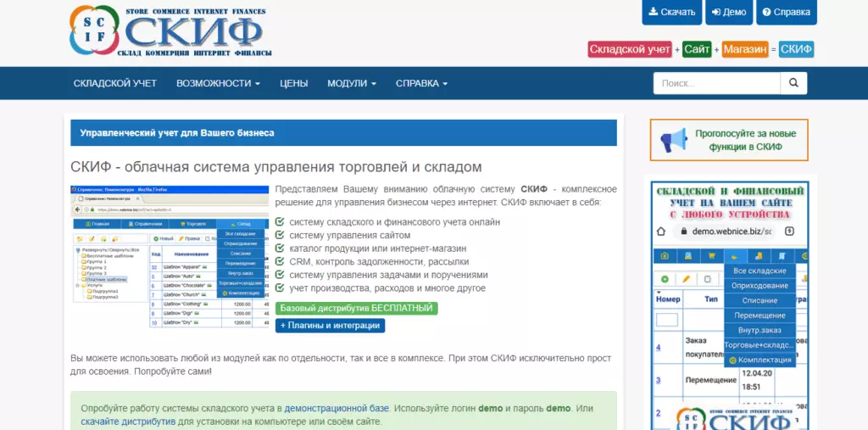Screen dimensions: 868x430
Task: Open the ЦЕНЫ menu item
Action: tap(294, 83)
